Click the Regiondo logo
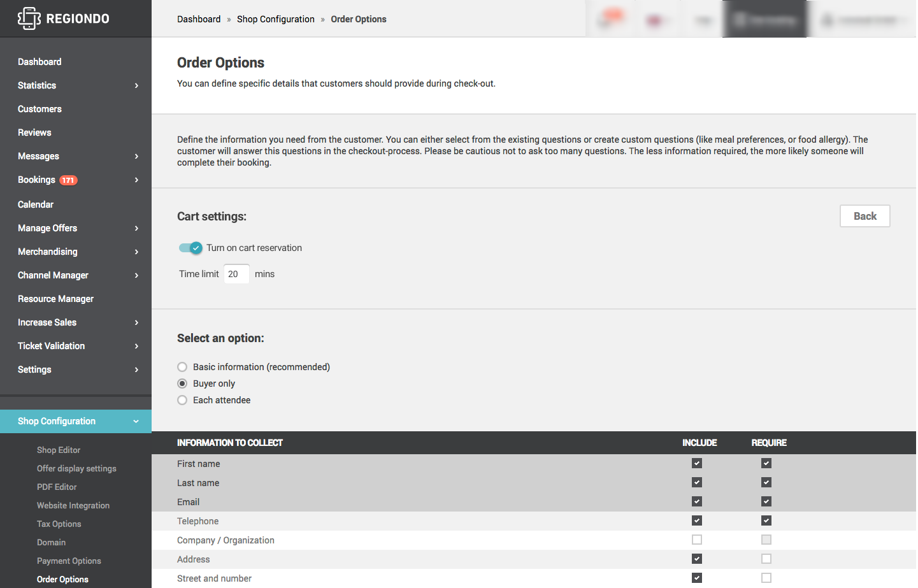 click(64, 18)
